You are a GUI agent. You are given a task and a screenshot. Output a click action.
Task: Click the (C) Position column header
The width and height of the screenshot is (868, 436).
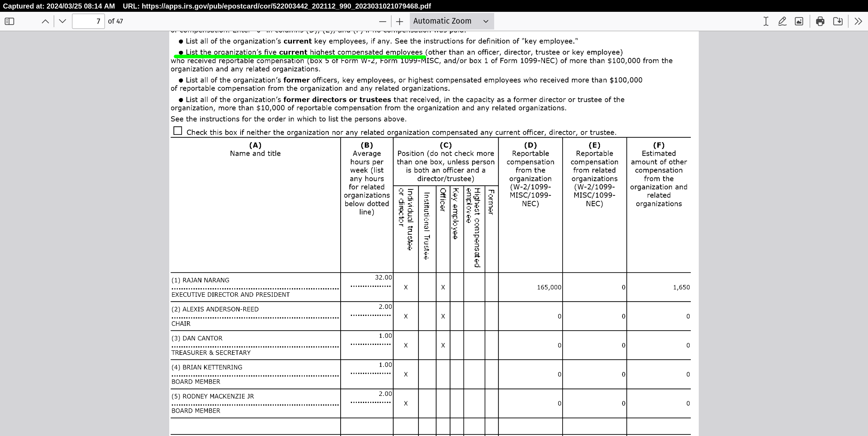click(445, 162)
